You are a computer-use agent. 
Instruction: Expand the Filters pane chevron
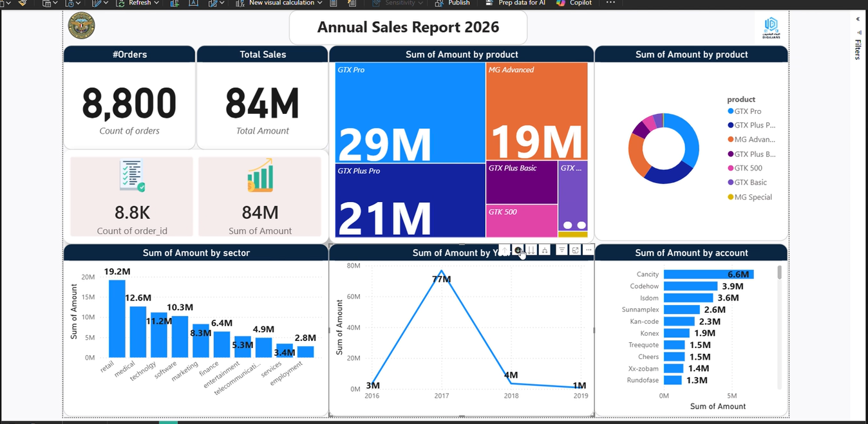click(x=858, y=19)
